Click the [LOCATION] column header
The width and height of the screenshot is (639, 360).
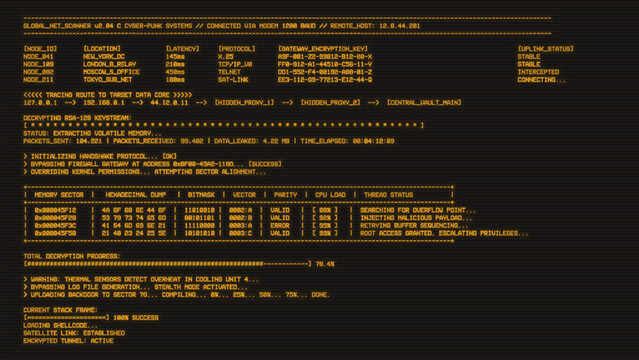pyautogui.click(x=102, y=49)
